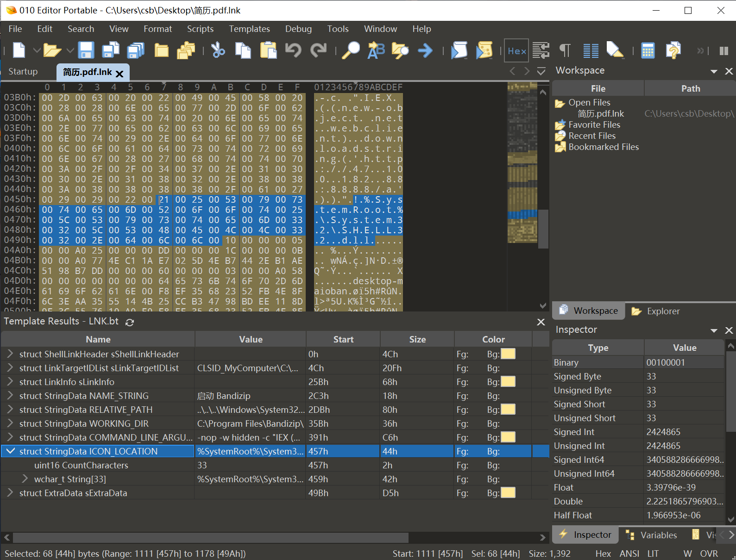This screenshot has height=560, width=736.
Task: Open the Workspace panel dropdown arrow
Action: tap(714, 71)
